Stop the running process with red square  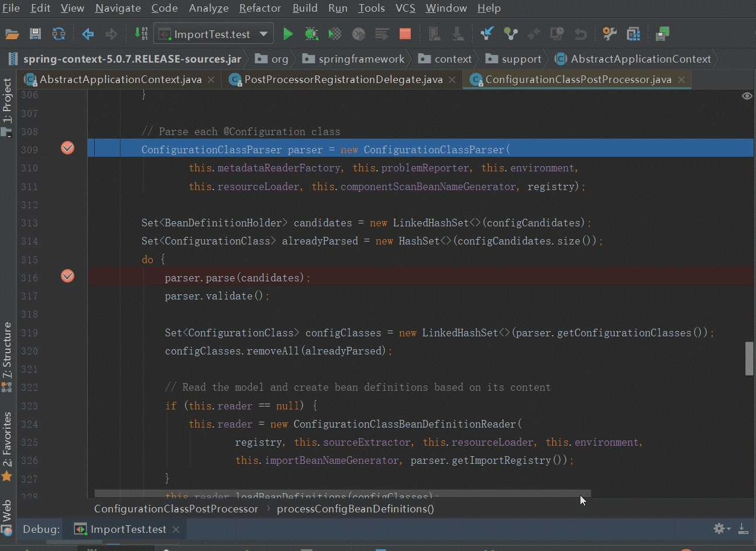[405, 34]
